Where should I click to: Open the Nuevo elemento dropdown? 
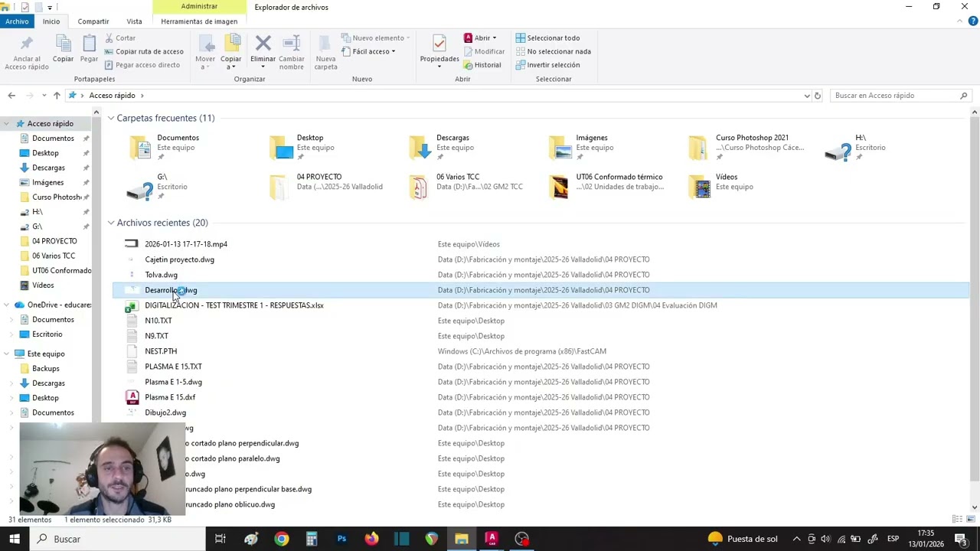pos(375,37)
